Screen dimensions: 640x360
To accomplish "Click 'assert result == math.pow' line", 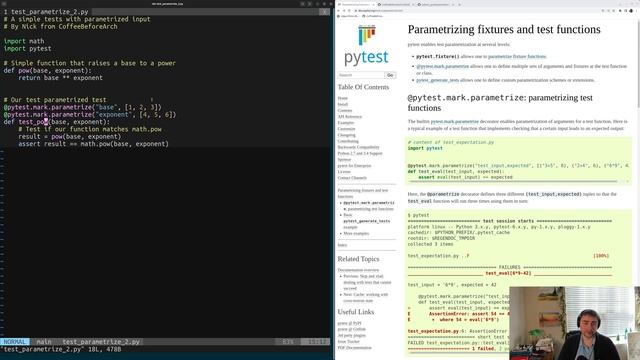I will point(93,144).
